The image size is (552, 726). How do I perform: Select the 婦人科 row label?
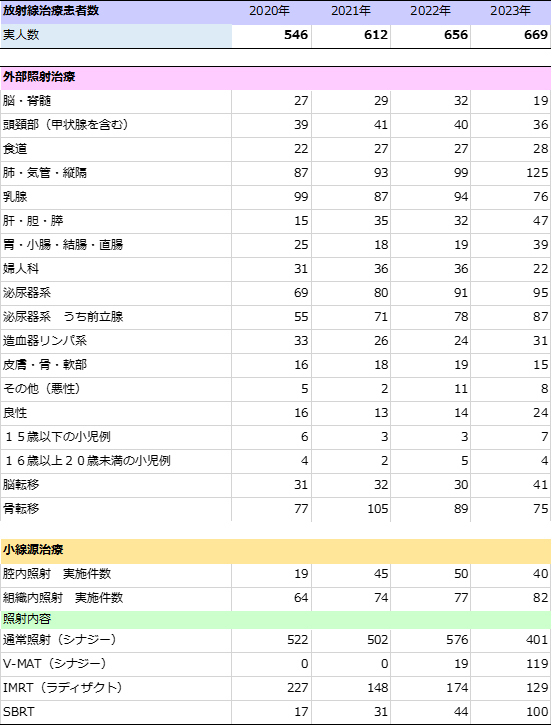(21, 269)
